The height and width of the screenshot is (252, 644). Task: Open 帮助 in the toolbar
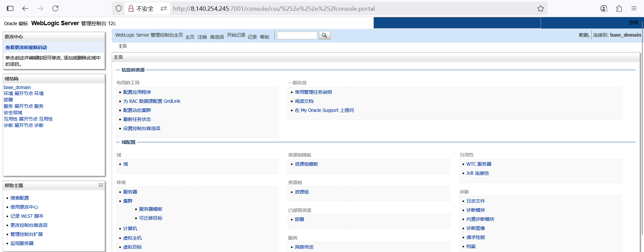[x=265, y=37]
